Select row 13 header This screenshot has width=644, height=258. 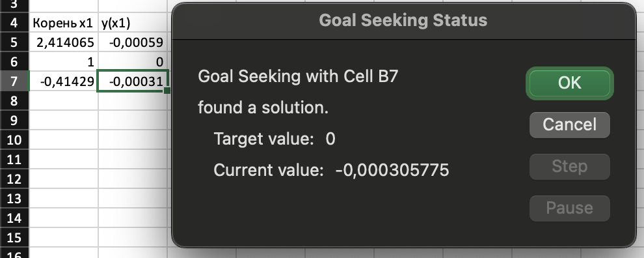pyautogui.click(x=14, y=199)
